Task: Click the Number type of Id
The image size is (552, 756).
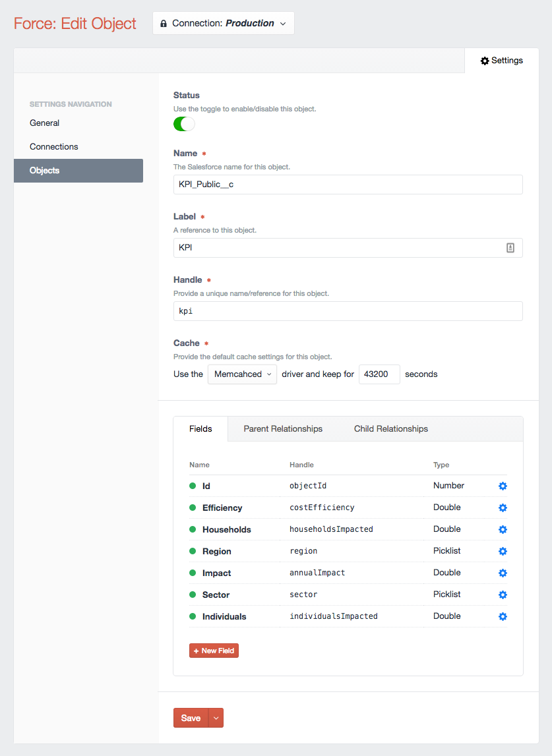Action: (x=448, y=486)
